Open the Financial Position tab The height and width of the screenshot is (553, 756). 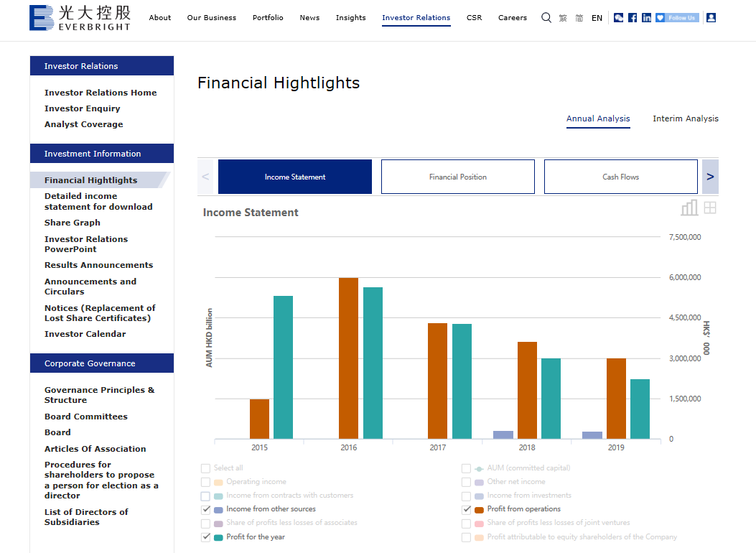click(x=457, y=176)
